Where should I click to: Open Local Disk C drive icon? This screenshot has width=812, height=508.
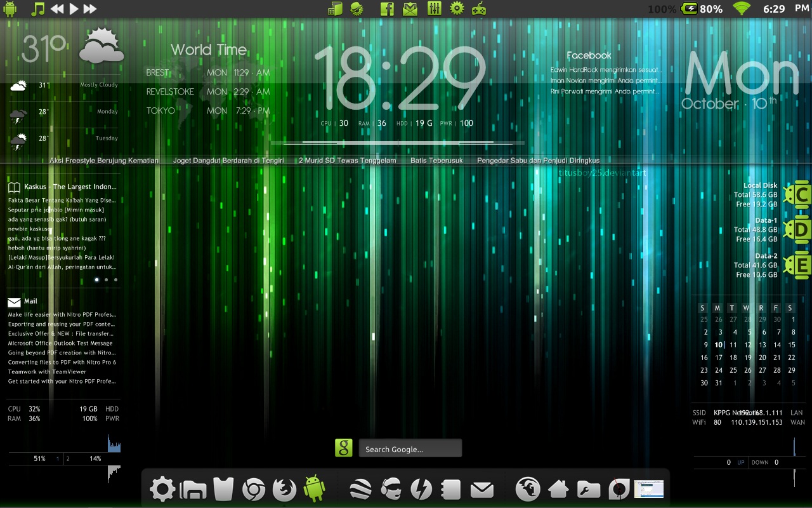coord(797,194)
